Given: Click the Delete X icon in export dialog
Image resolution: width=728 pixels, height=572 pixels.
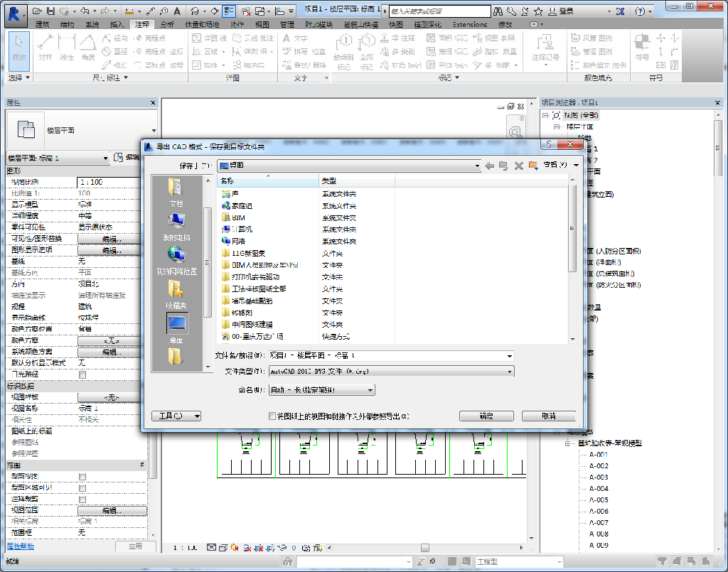Looking at the screenshot, I should 518,166.
